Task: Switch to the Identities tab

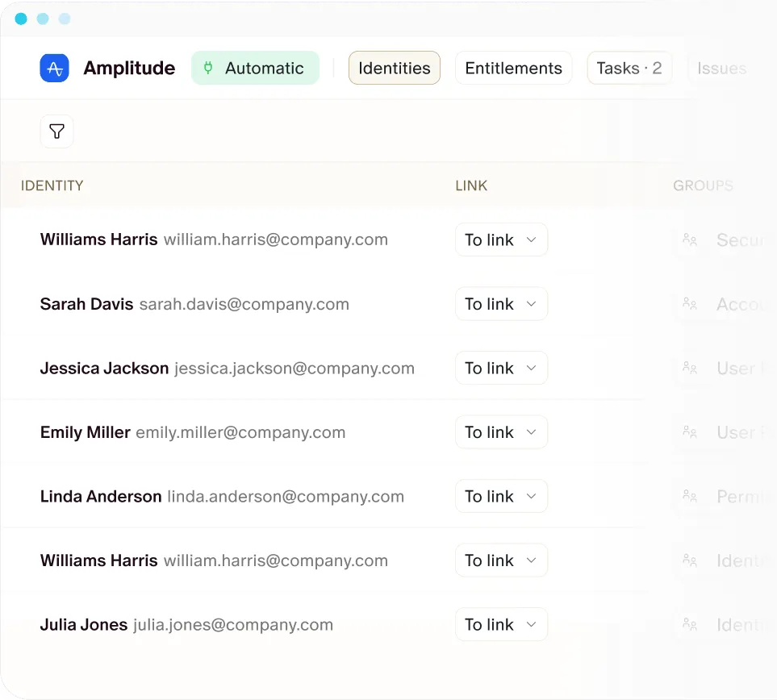Action: pyautogui.click(x=395, y=68)
